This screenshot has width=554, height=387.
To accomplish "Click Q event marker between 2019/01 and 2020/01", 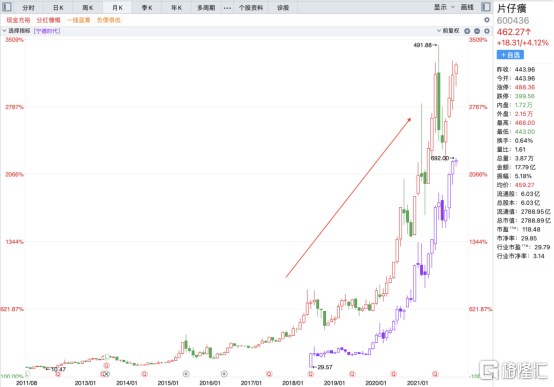I will pos(352,374).
